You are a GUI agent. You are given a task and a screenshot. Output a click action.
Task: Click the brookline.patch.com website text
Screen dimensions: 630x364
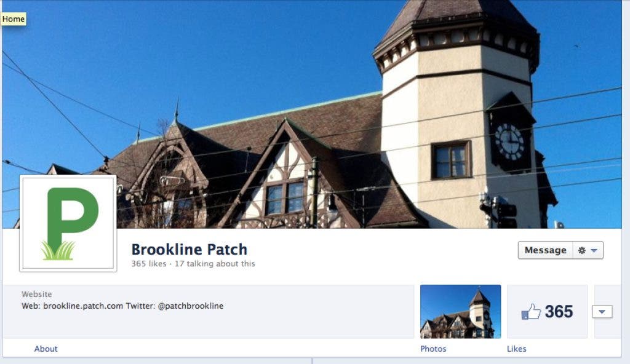pos(83,306)
